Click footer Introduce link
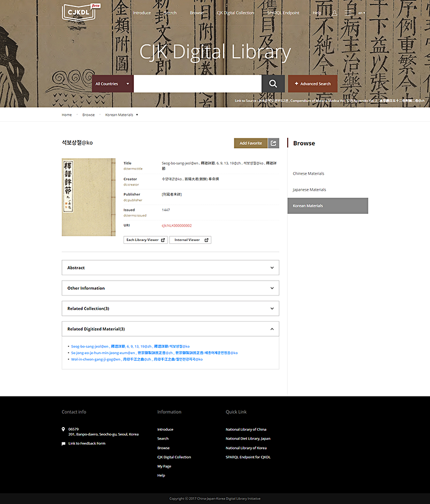The width and height of the screenshot is (430, 504). tap(165, 429)
